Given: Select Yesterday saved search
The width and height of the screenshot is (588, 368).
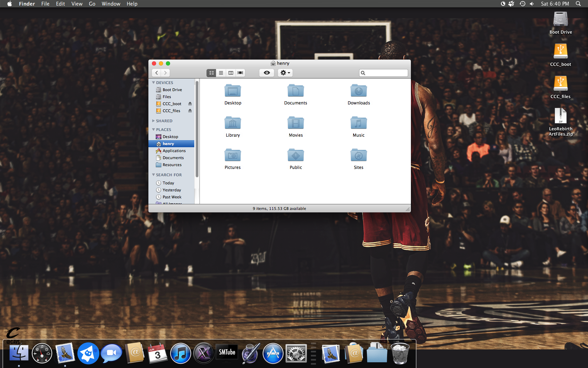Looking at the screenshot, I should [x=171, y=190].
